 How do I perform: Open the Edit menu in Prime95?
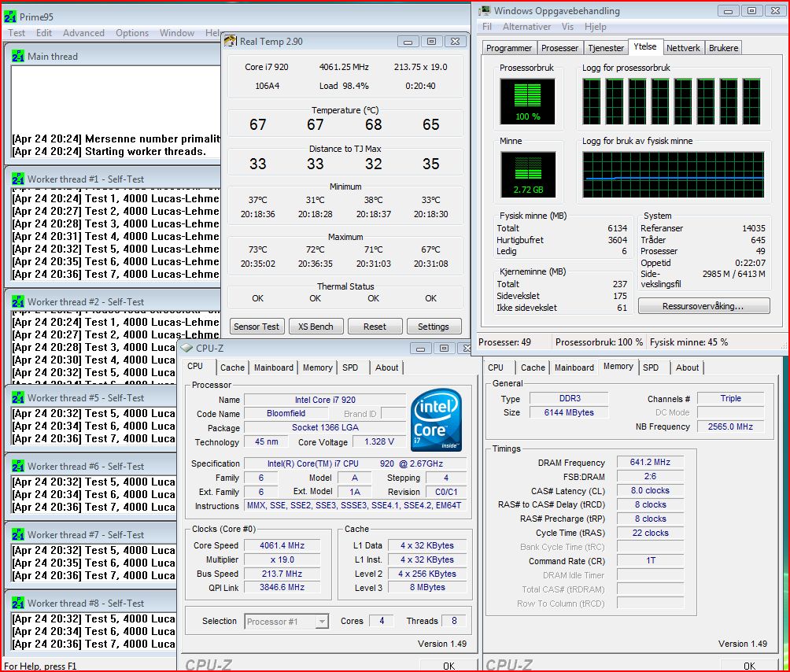pyautogui.click(x=44, y=33)
